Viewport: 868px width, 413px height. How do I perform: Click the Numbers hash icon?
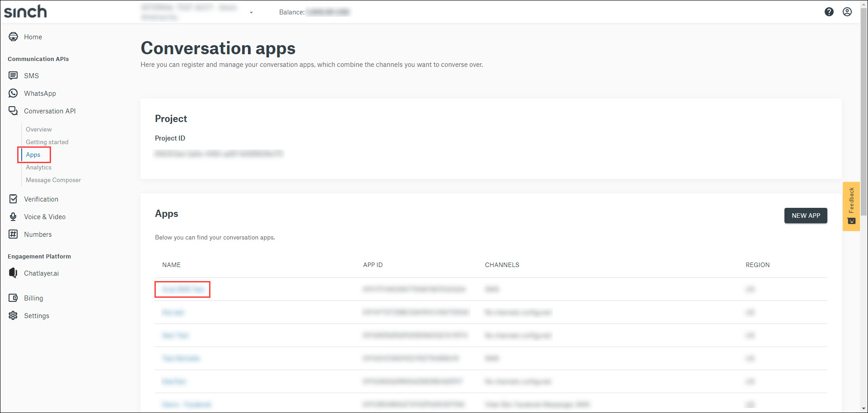point(13,234)
